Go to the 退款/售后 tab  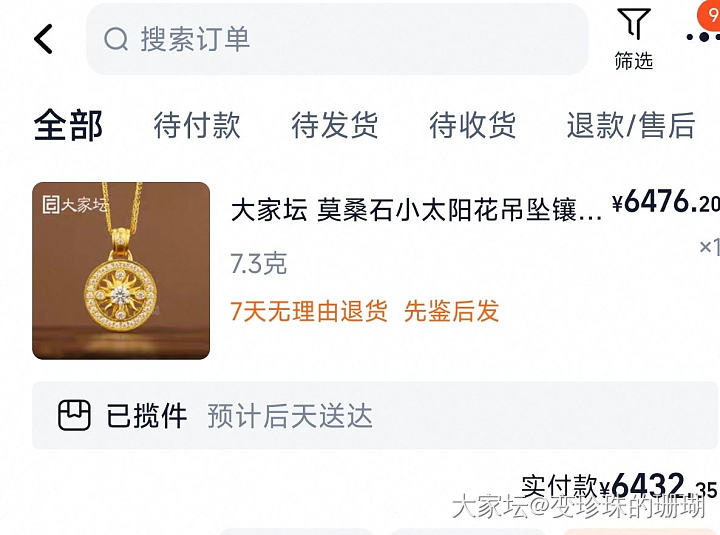coord(631,125)
